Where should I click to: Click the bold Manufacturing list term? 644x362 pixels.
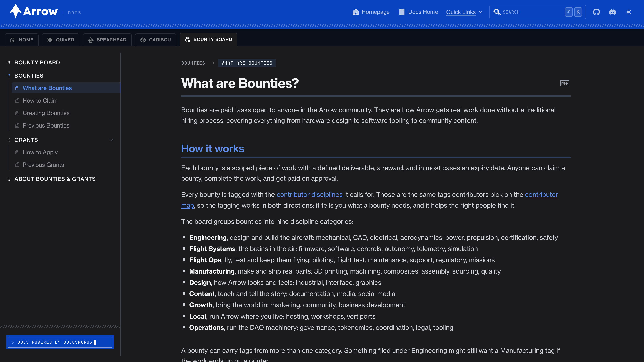[212, 271]
